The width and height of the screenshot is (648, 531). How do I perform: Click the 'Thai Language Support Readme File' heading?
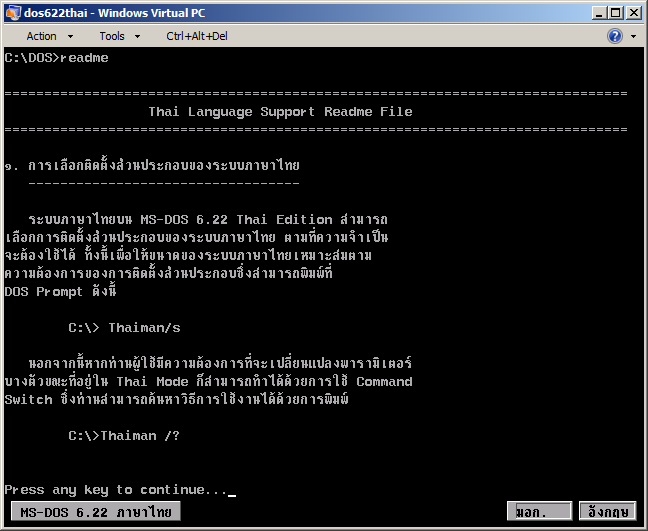point(280,112)
